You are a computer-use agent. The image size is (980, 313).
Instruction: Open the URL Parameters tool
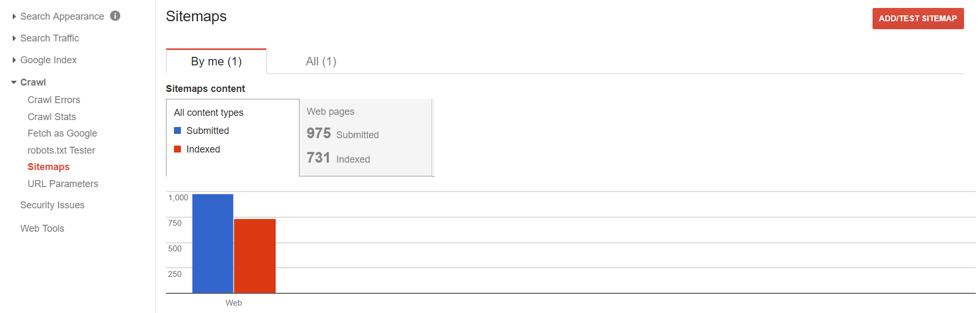63,183
